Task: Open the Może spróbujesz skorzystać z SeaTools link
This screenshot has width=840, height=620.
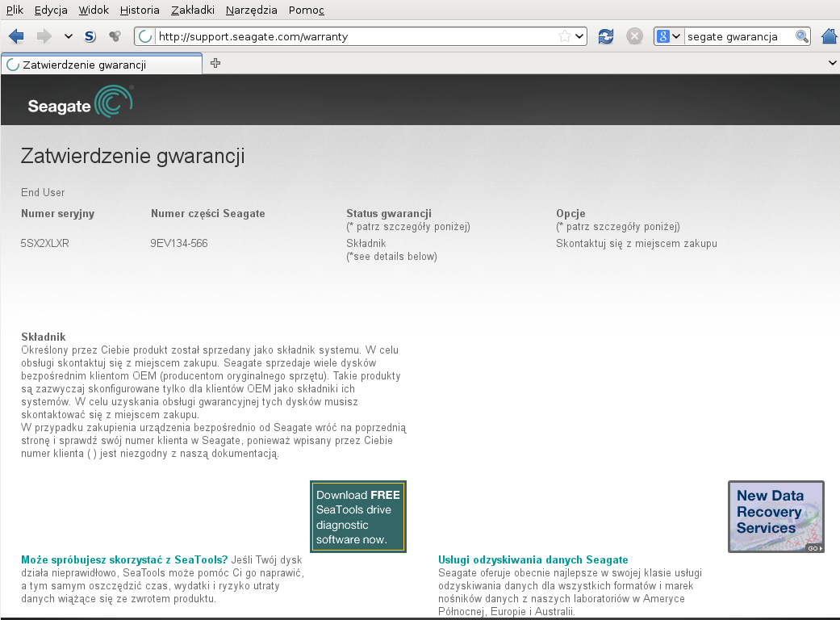Action: pos(124,559)
